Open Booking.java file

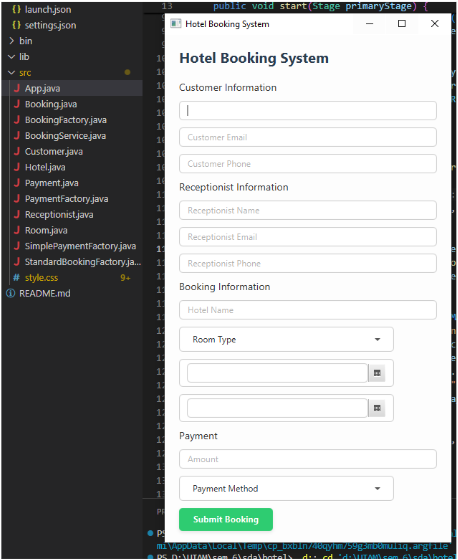(x=51, y=104)
